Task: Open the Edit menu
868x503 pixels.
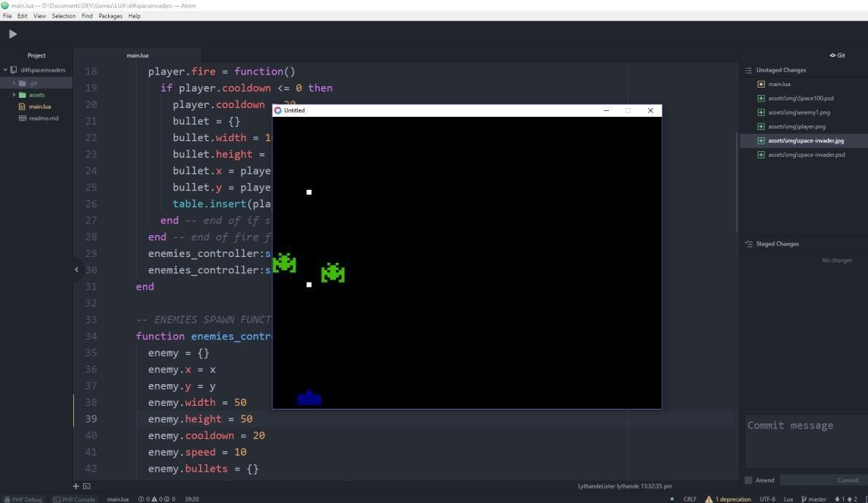Action: (x=22, y=16)
